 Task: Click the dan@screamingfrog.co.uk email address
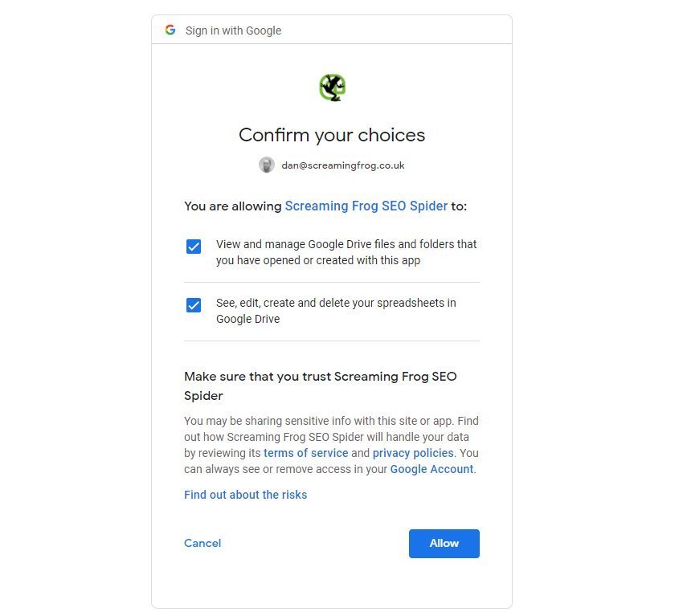(x=342, y=165)
